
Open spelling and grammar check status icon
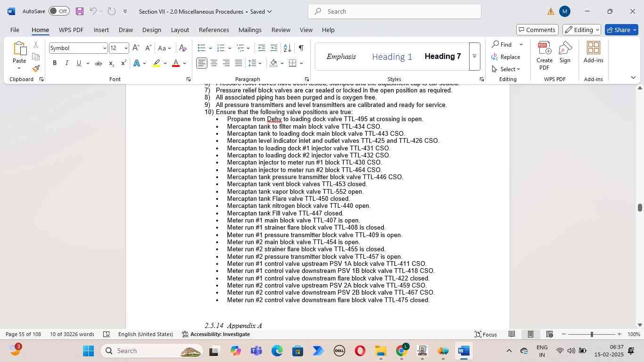coord(107,334)
